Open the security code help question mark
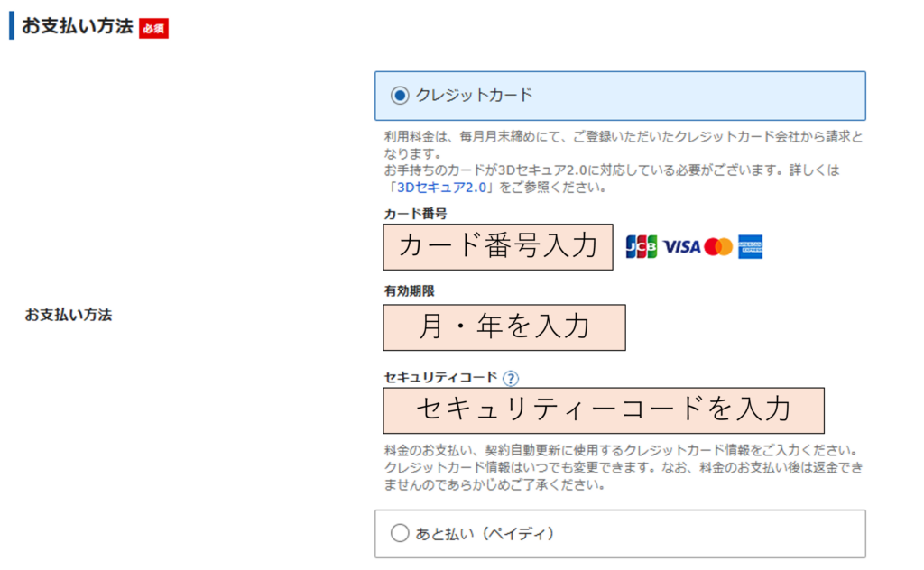Viewport: 924px width, 570px height. coord(511,378)
